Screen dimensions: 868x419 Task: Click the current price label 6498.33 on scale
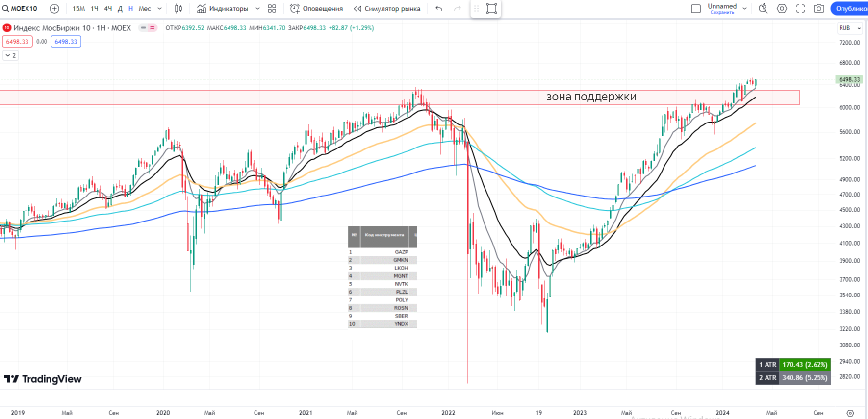click(849, 79)
